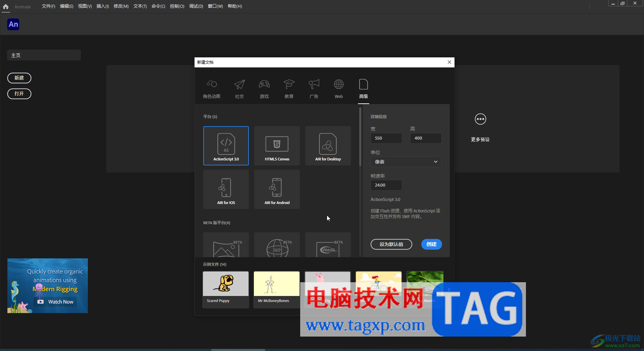Open the 调试(D) menu
This screenshot has width=644, height=351.
pos(196,6)
